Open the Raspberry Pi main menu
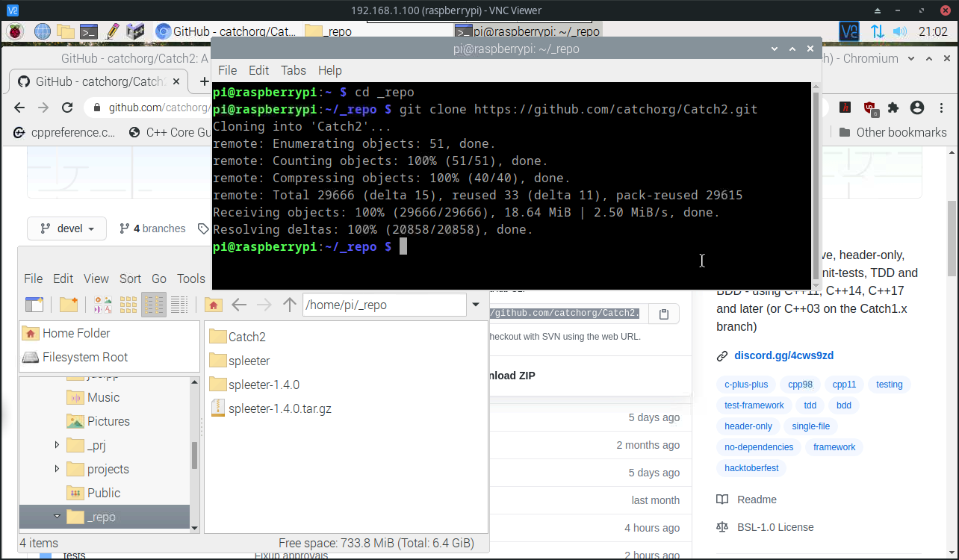This screenshot has width=959, height=560. (15, 31)
